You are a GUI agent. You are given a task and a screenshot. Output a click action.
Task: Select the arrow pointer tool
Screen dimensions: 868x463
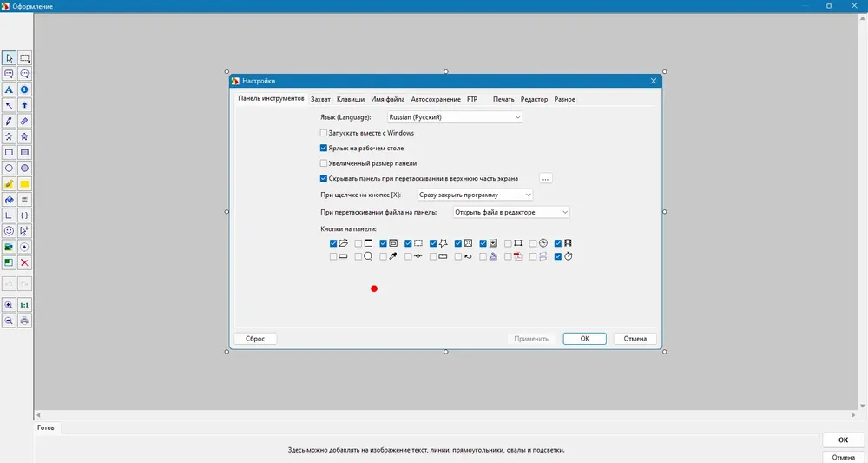[x=9, y=58]
